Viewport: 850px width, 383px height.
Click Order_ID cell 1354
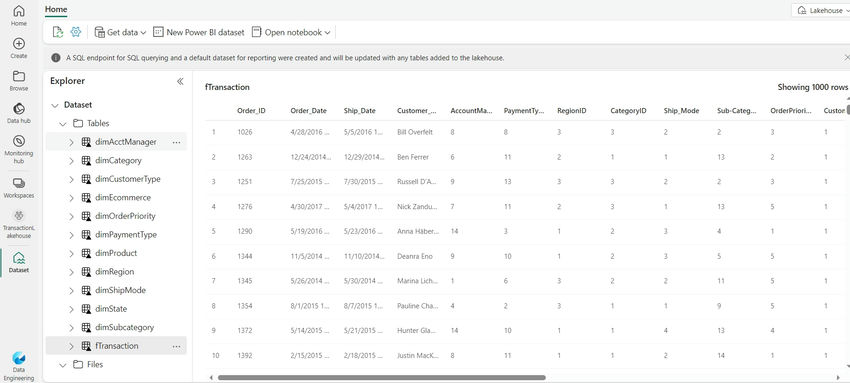click(x=244, y=306)
